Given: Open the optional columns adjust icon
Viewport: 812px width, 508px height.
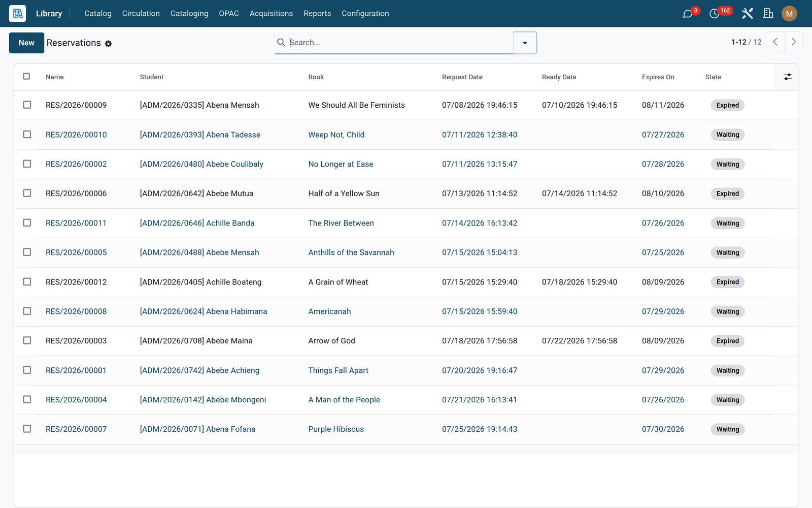Looking at the screenshot, I should [x=787, y=77].
